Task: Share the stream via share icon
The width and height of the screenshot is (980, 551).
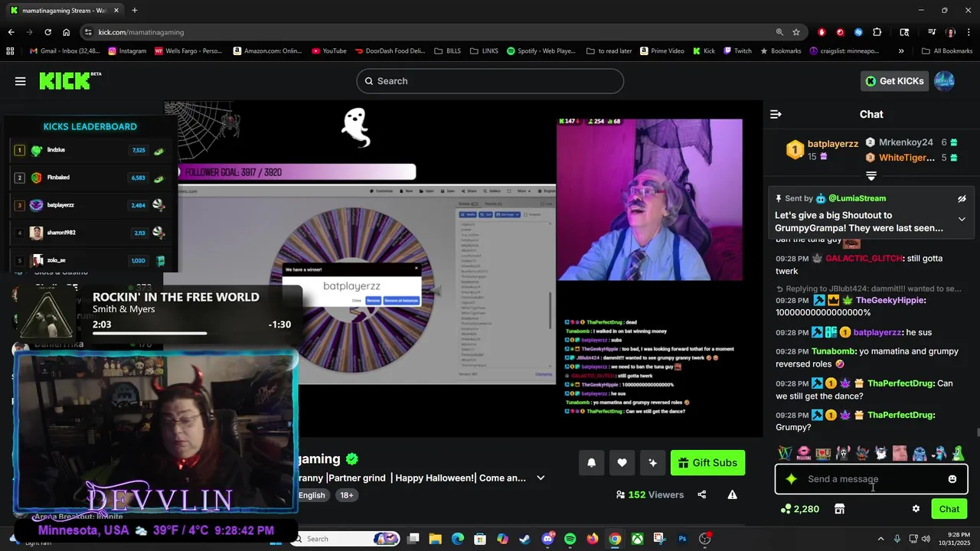Action: point(701,494)
